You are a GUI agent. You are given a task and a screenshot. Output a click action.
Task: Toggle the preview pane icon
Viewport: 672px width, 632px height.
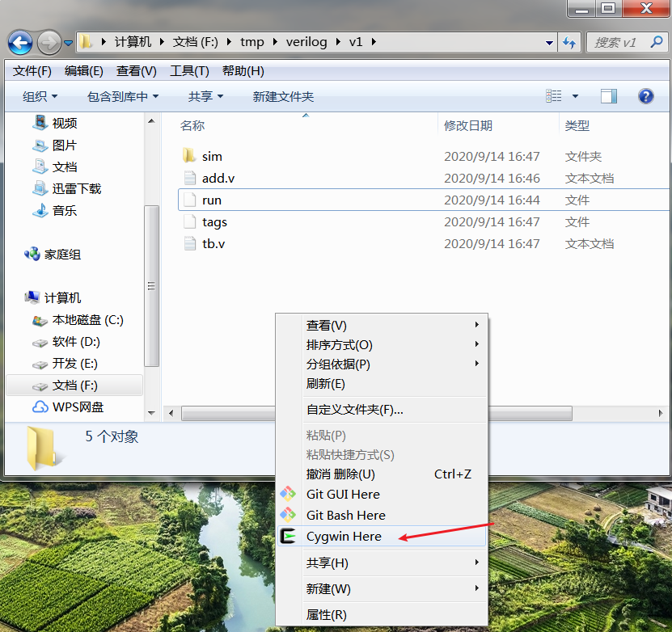pos(609,96)
